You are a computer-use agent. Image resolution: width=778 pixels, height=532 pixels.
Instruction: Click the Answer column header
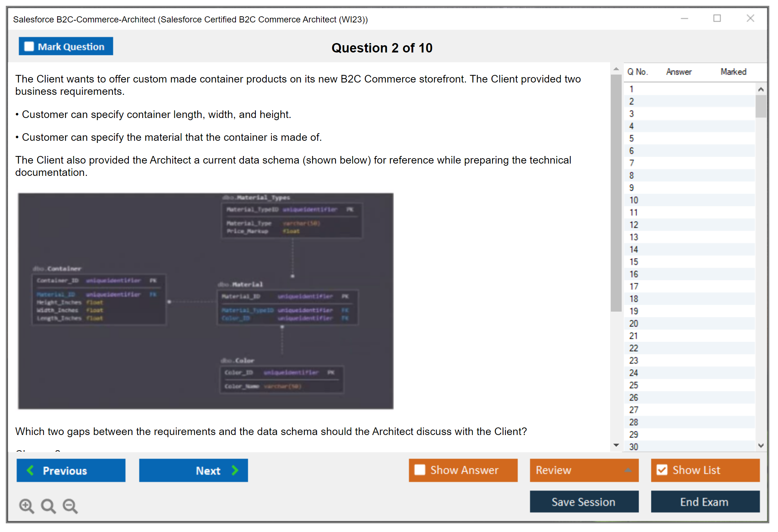(678, 72)
